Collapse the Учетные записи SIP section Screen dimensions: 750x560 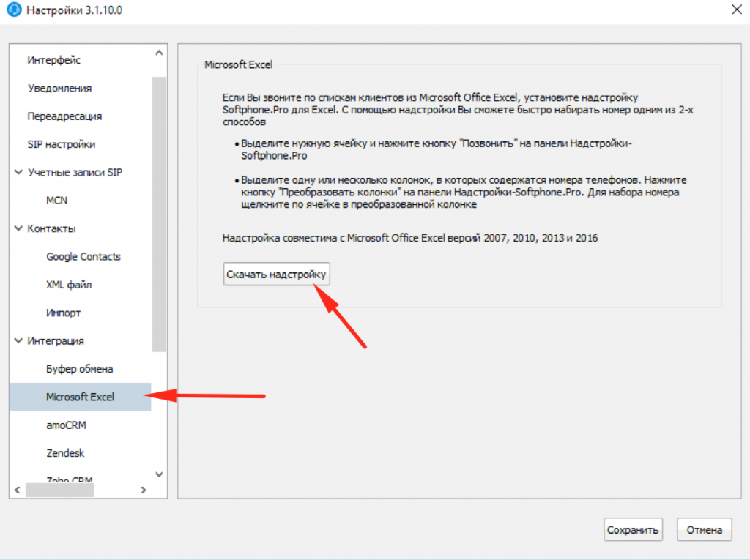point(18,173)
